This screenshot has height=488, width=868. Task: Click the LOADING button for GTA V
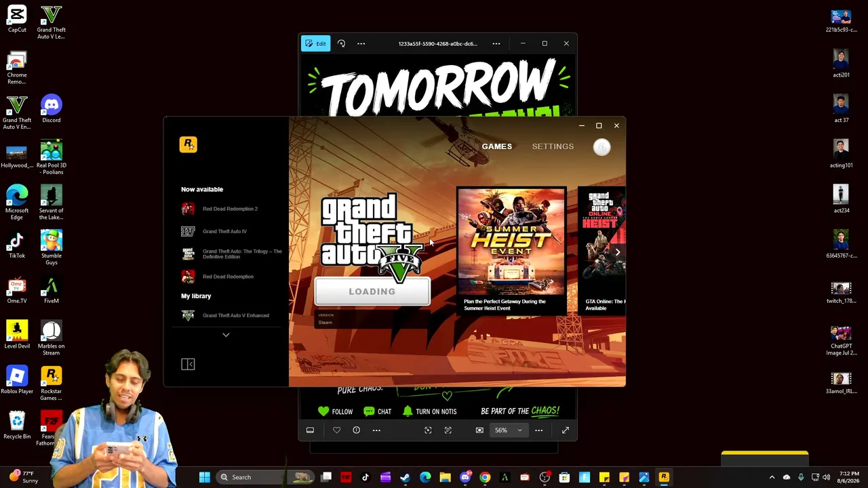click(x=372, y=291)
